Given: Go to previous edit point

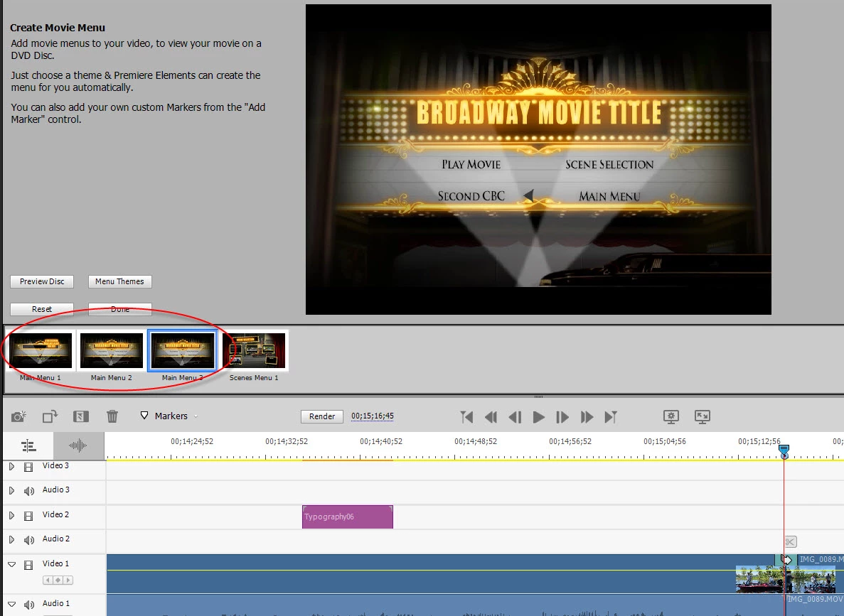Looking at the screenshot, I should pos(466,417).
